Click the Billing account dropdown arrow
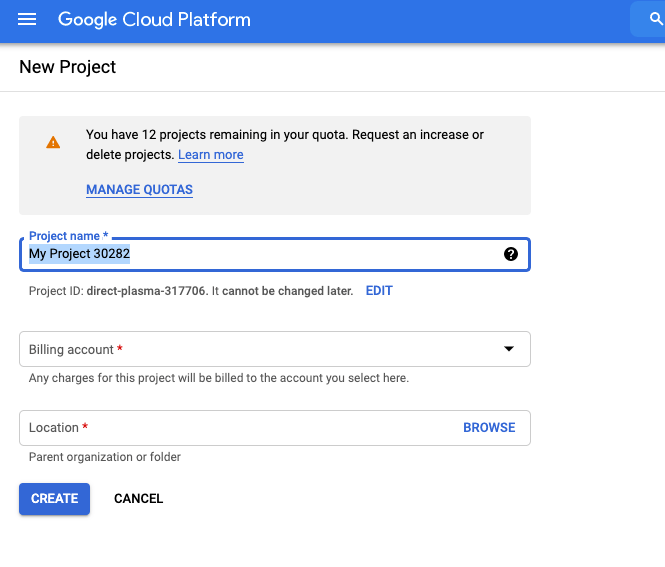The width and height of the screenshot is (665, 567). (x=509, y=349)
